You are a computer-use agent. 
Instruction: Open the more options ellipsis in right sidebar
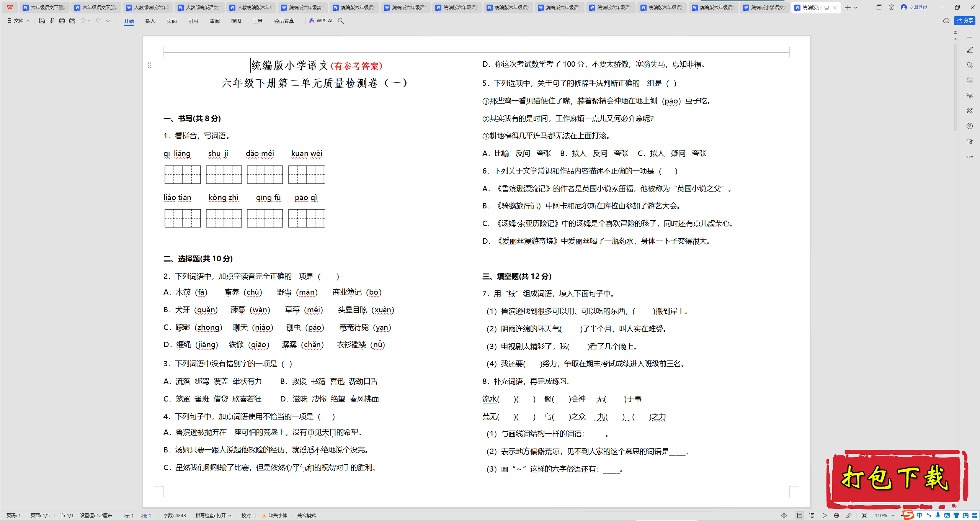970,157
